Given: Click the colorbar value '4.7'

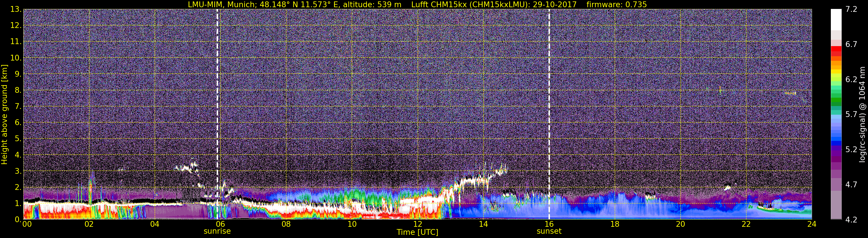Looking at the screenshot, I should (x=851, y=184).
